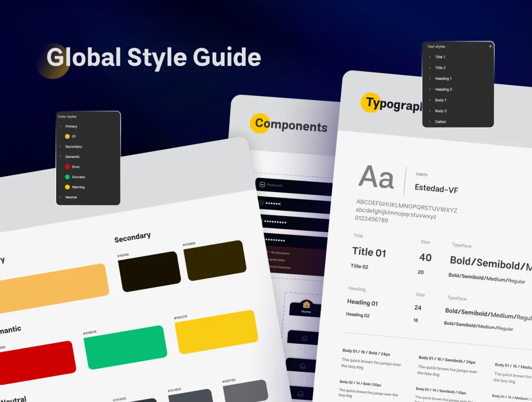This screenshot has height=402, width=532.
Task: Select the Body 1 text style
Action: coord(440,100)
